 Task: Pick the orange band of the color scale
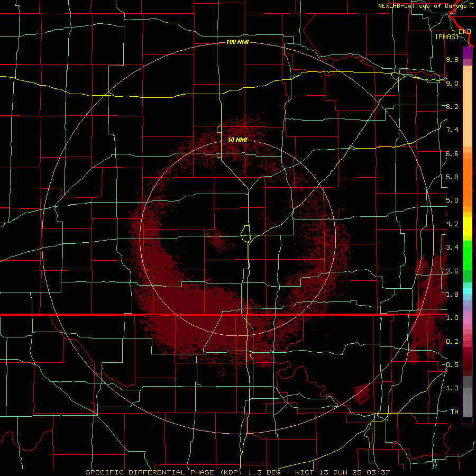[x=467, y=182]
